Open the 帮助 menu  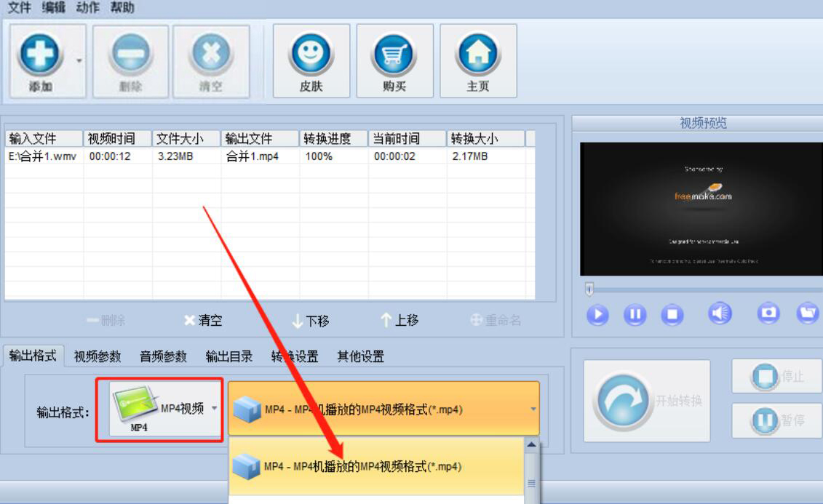122,7
